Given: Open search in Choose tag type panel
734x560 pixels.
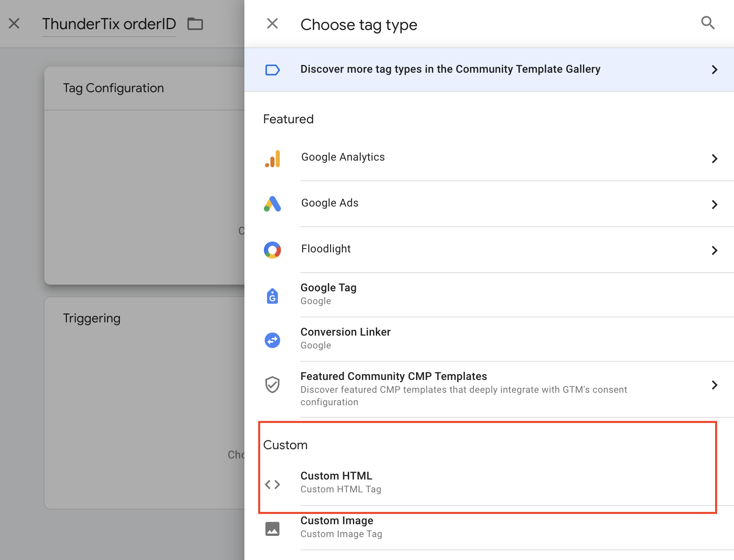Looking at the screenshot, I should [708, 23].
